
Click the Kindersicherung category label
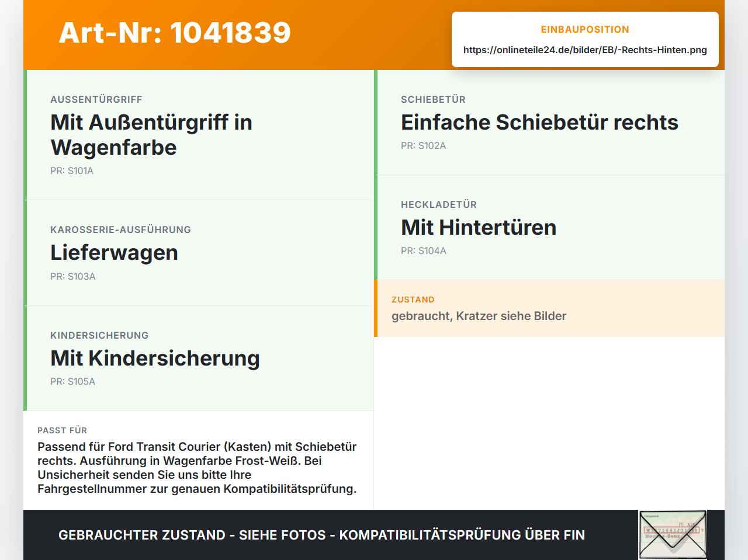click(99, 335)
